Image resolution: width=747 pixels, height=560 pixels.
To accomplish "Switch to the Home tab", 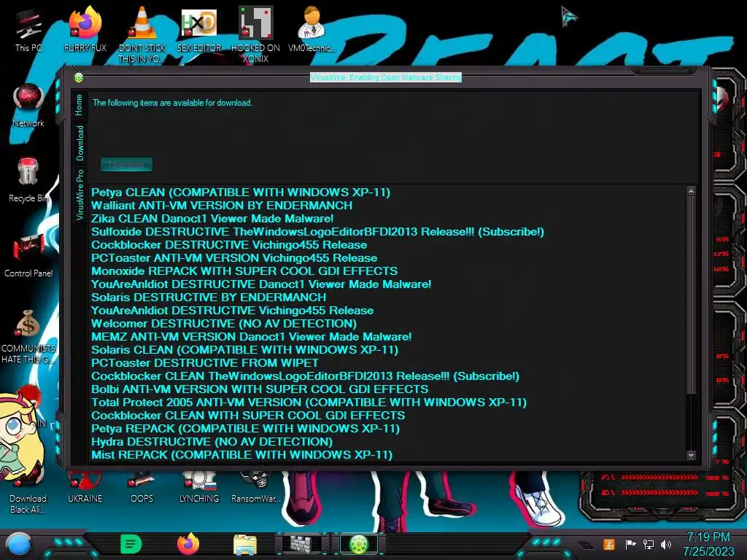I will (79, 105).
